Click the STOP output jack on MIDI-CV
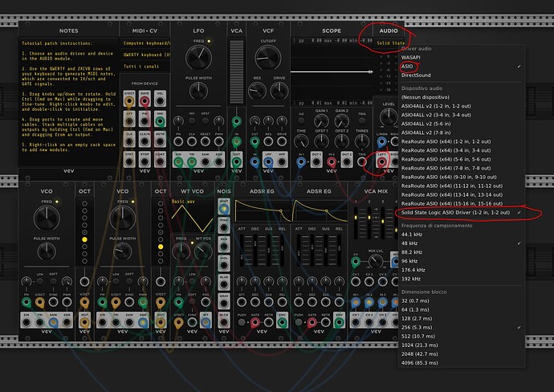 point(145,162)
